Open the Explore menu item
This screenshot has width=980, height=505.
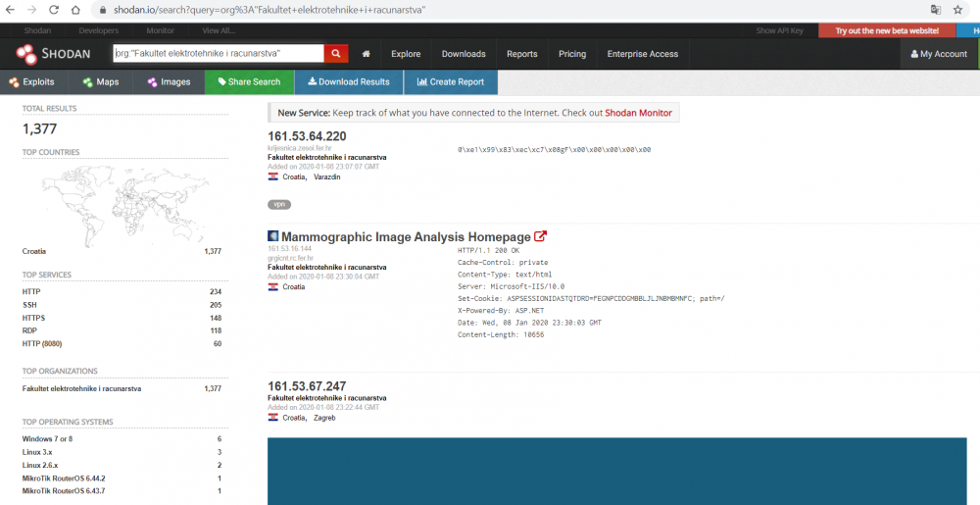406,54
